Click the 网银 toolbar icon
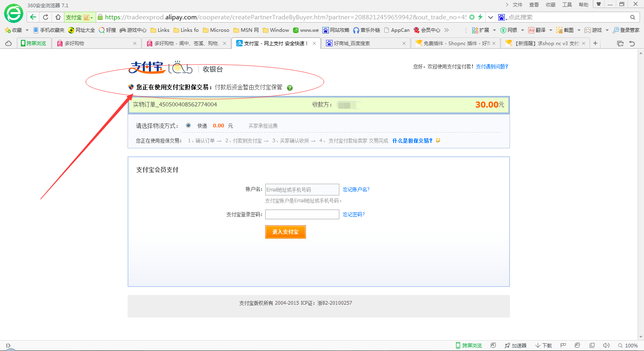 tap(509, 30)
